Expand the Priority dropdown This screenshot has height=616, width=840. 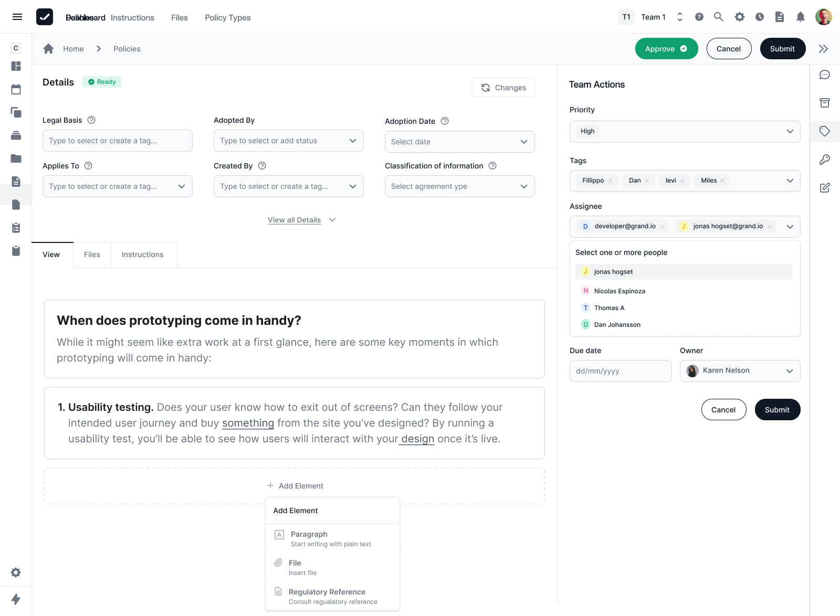click(685, 132)
